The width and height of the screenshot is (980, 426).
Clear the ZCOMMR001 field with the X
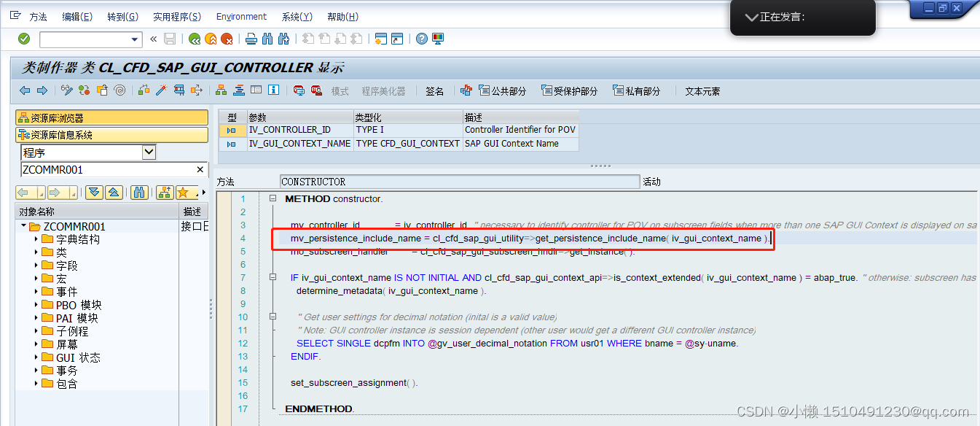200,169
